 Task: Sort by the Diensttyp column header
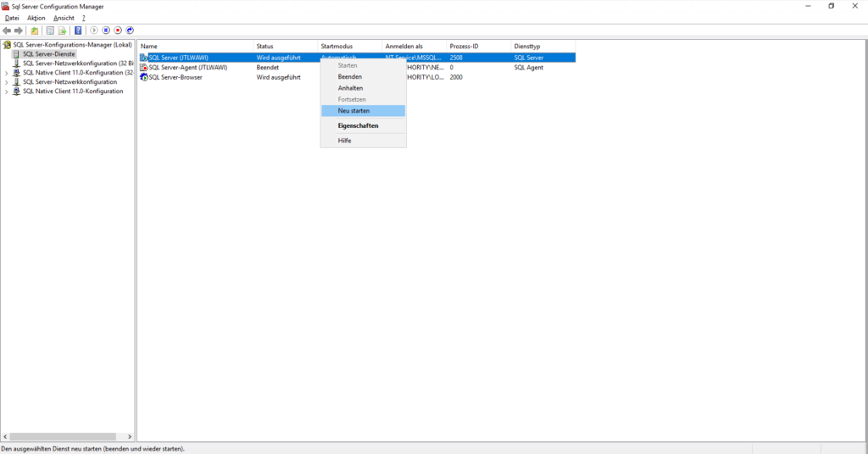(x=543, y=47)
